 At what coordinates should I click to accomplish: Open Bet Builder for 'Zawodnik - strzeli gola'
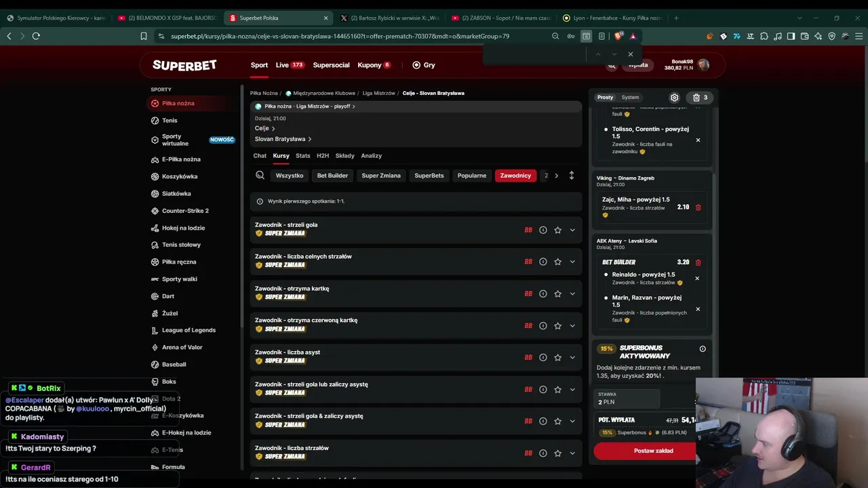pos(528,230)
